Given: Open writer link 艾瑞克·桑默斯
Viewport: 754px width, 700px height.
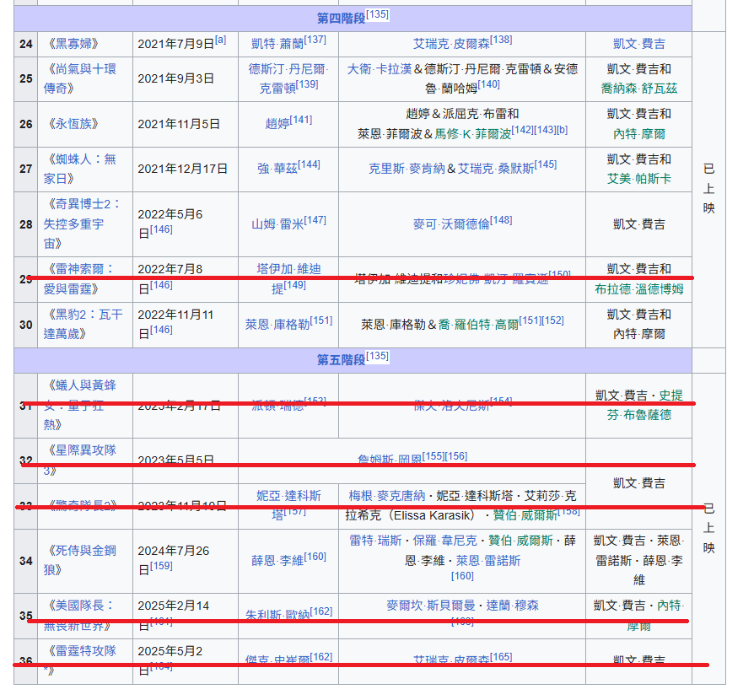Looking at the screenshot, I should click(496, 169).
